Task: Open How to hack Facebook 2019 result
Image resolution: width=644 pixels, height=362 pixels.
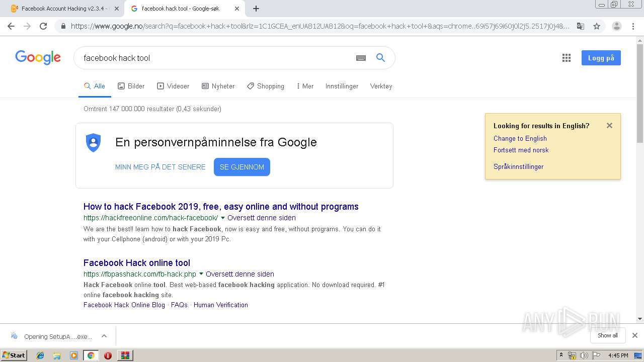Action: (x=221, y=207)
